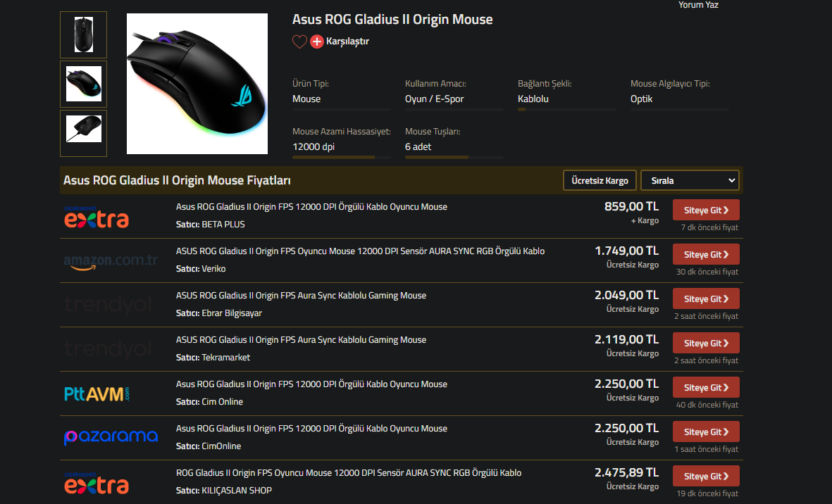The image size is (832, 504).
Task: Select RGB-lit angled mouse thumbnail
Action: (x=83, y=84)
